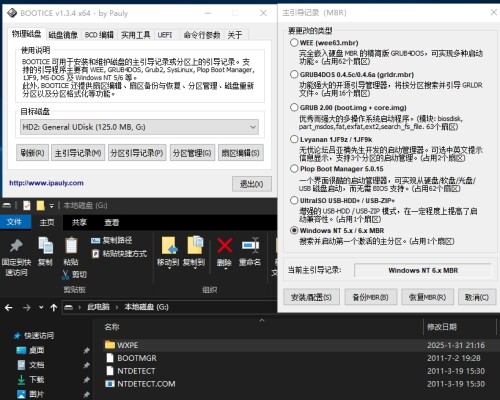Click the 粘贴 clipboard icon
The height and width of the screenshot is (400, 500).
[71, 246]
